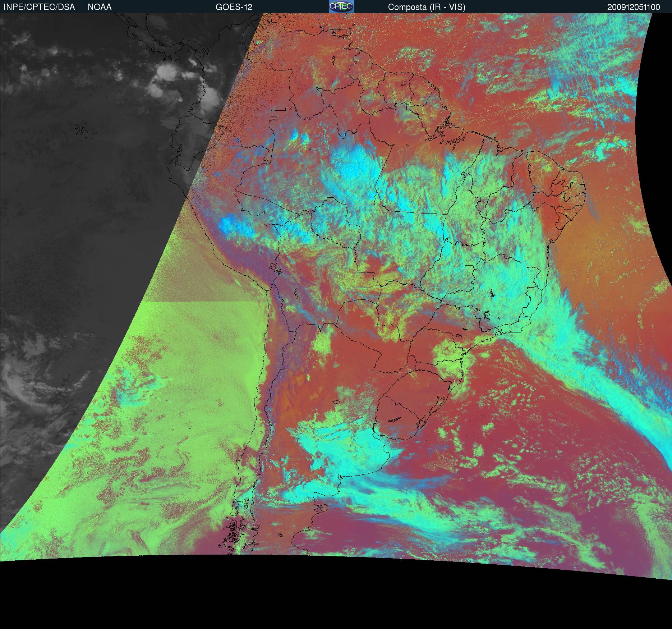This screenshot has width=672, height=629.
Task: Click the INPE/CPTEC/DSA header text
Action: click(39, 7)
